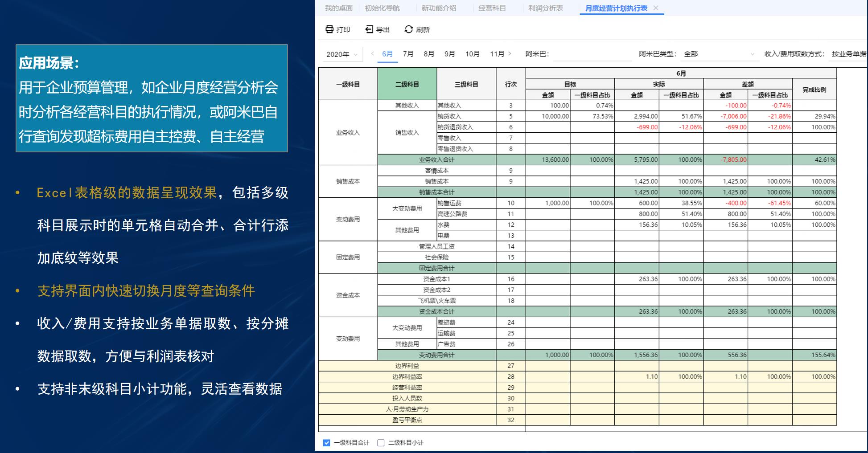Click the 阿米巴 input field

pyautogui.click(x=592, y=54)
